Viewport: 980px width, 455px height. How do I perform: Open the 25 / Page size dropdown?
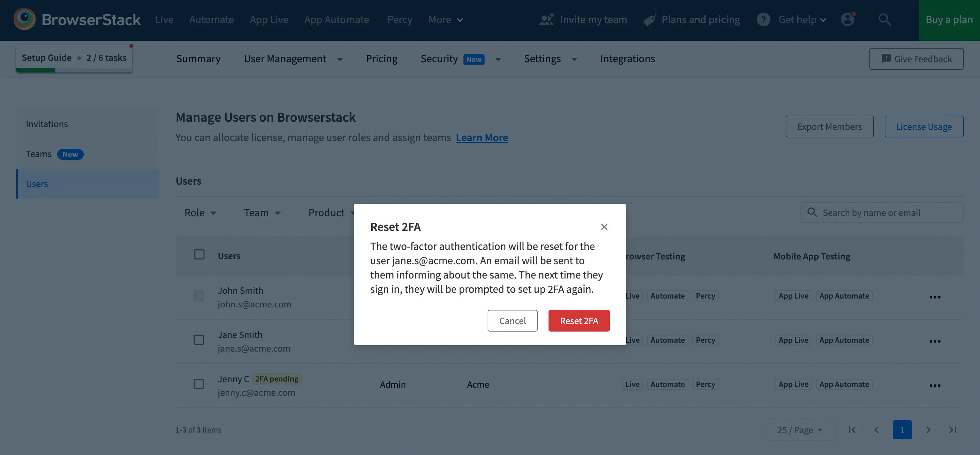coord(799,430)
